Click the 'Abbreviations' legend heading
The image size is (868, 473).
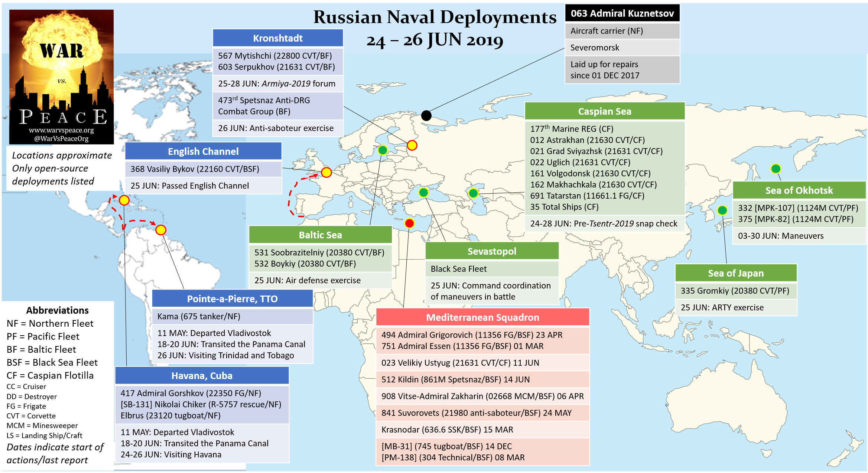tap(57, 310)
